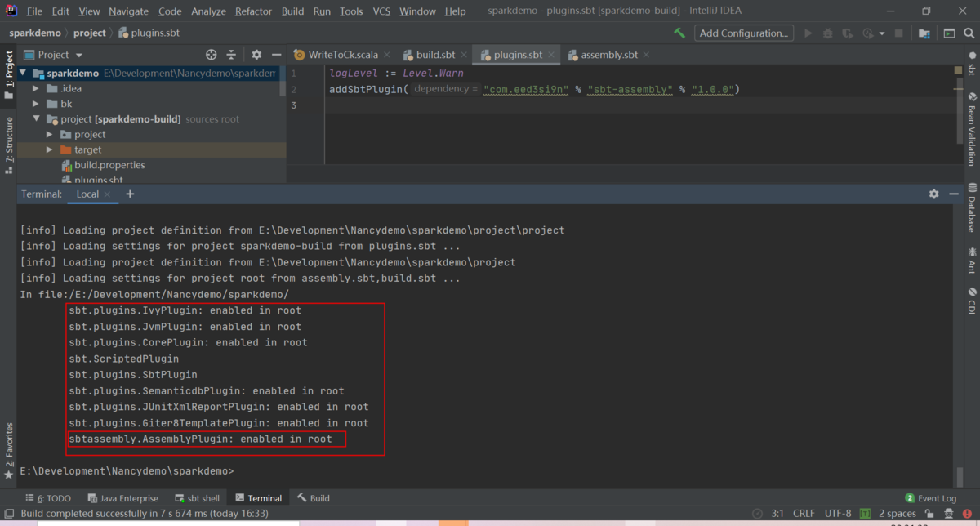Click the sparkdemo breadcrumb in navigation bar

(35, 33)
